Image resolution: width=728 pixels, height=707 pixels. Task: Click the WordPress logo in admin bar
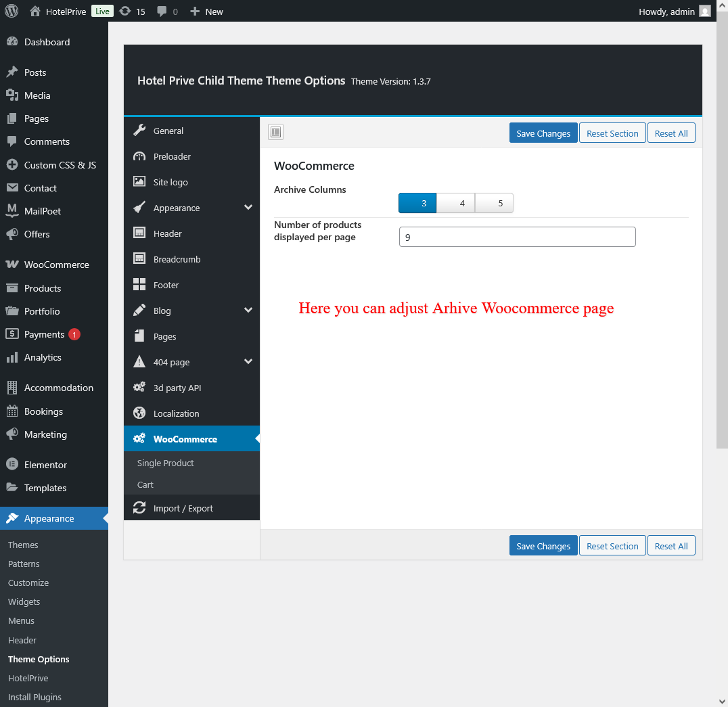(12, 11)
